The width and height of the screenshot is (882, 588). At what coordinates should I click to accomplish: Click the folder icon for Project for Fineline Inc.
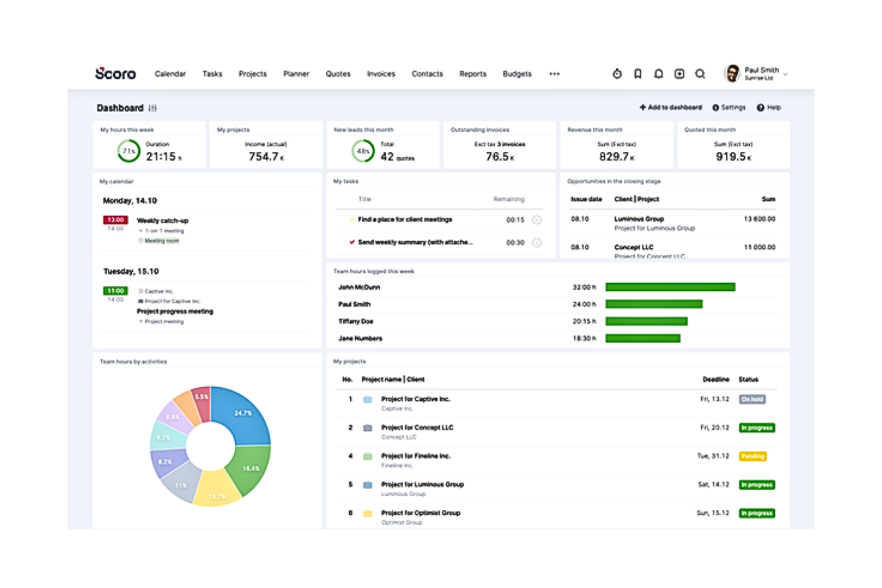[368, 456]
